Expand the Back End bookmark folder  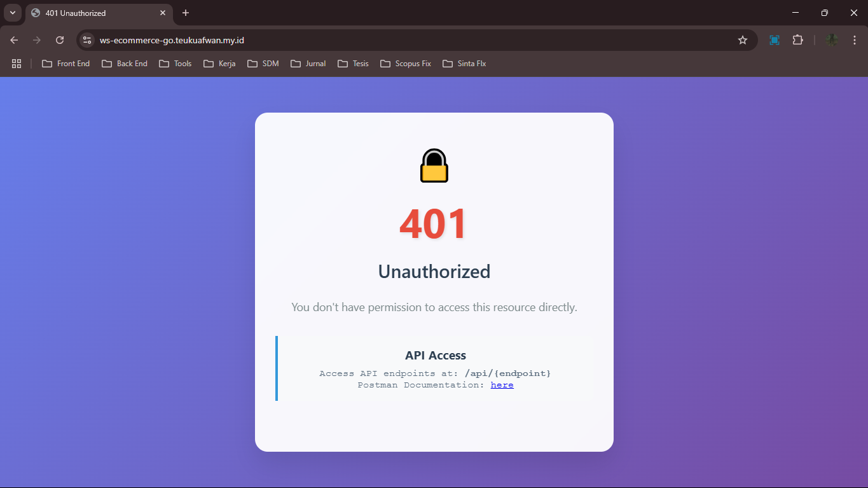(125, 64)
